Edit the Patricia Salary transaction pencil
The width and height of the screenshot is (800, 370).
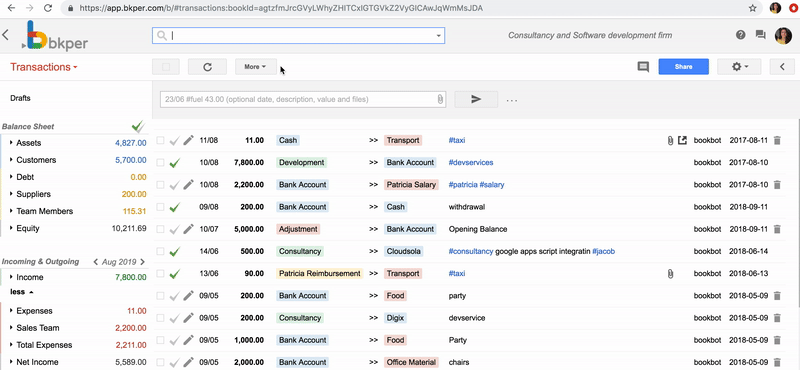click(x=188, y=185)
